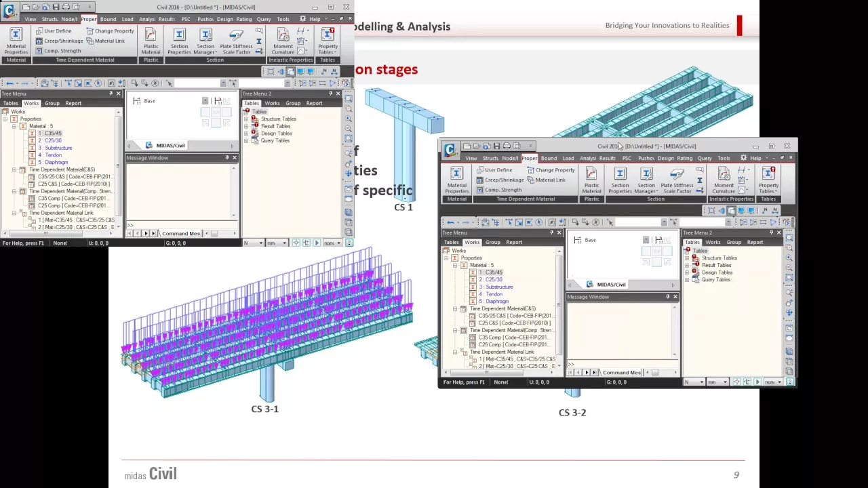Open the Design ribbon tab in top-left window
868x488 pixels.
pyautogui.click(x=224, y=19)
